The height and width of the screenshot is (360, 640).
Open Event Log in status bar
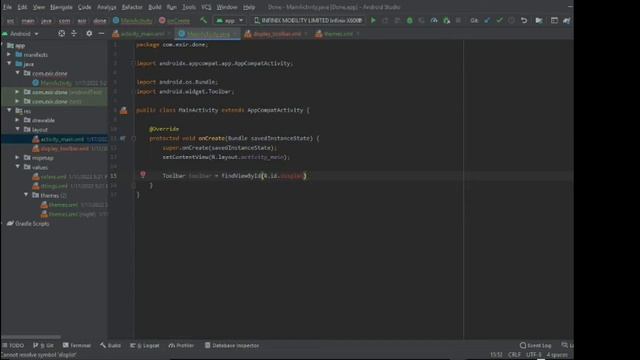coord(536,345)
